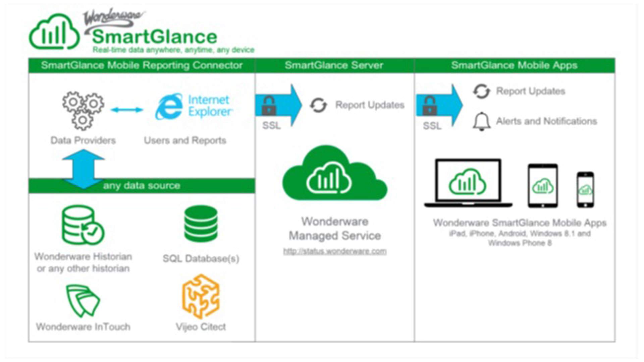Click the laptop device image
This screenshot has width=644, height=362.
click(x=468, y=183)
